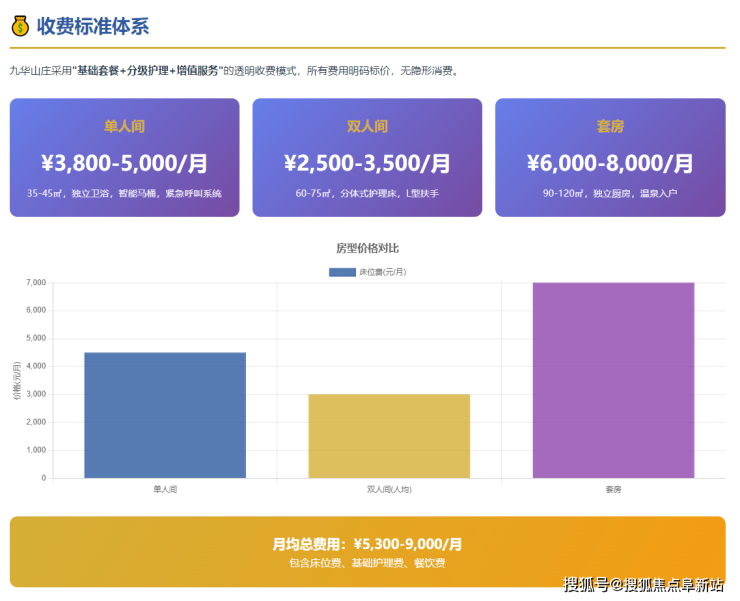
Task: Click the 7,000 y-axis tick label
Action: [x=34, y=283]
